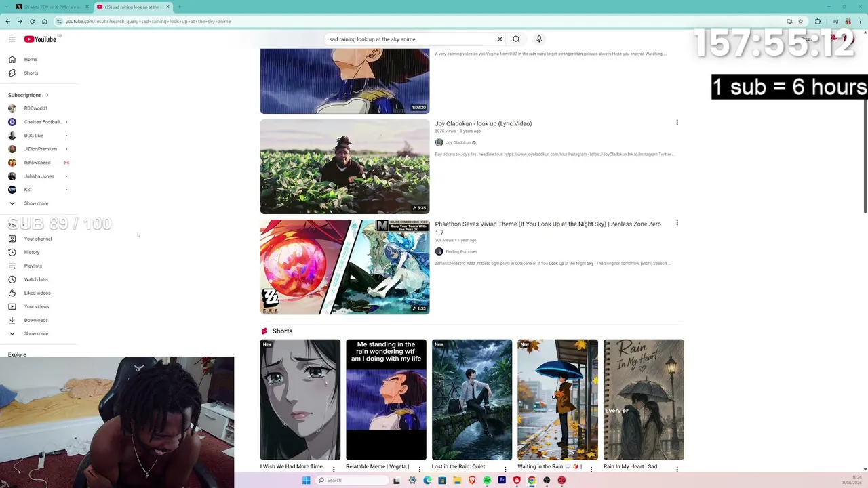
Task: Watch the 'Waiting in the Rain' umbrella short
Action: tap(557, 400)
